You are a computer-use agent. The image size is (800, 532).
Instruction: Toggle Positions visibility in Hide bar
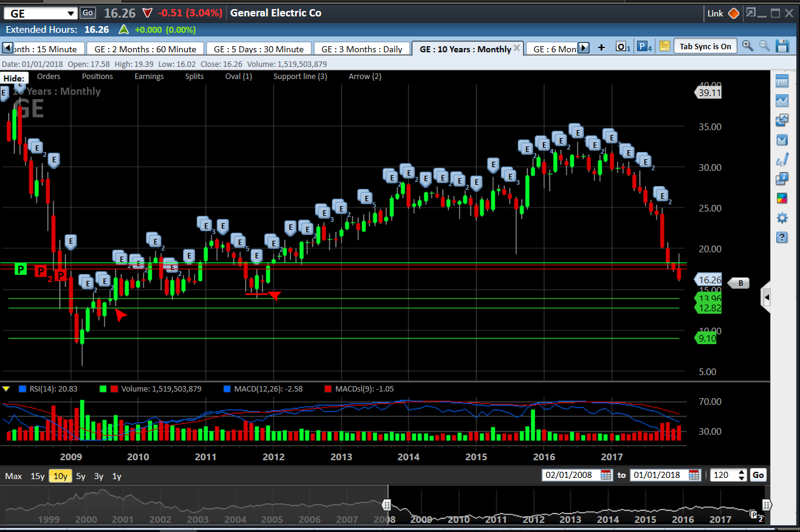click(x=97, y=76)
